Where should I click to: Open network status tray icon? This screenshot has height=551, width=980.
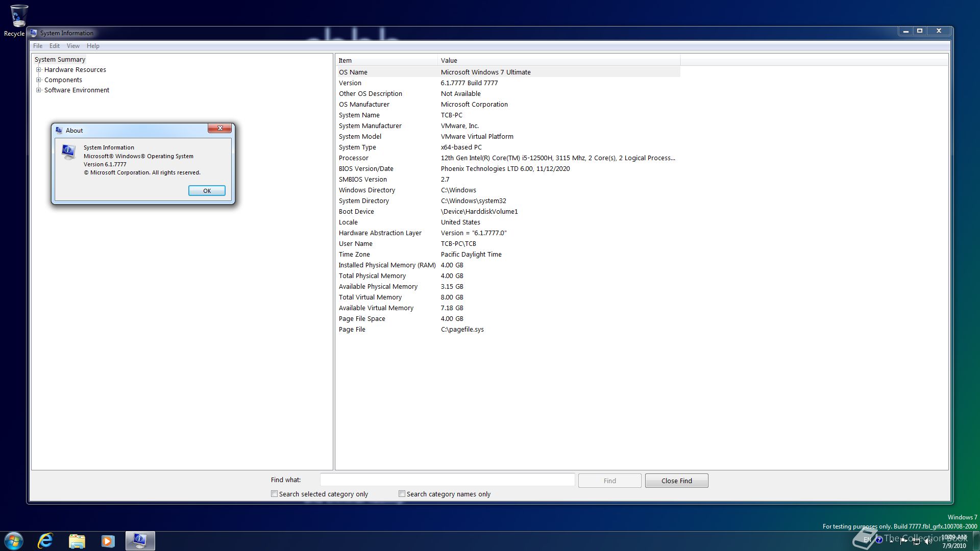coord(916,541)
